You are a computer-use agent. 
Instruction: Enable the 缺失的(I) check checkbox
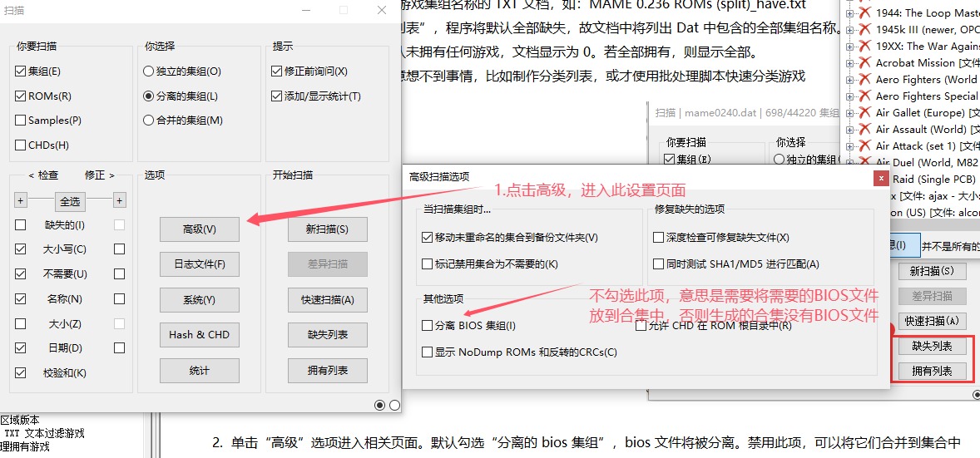coord(21,225)
